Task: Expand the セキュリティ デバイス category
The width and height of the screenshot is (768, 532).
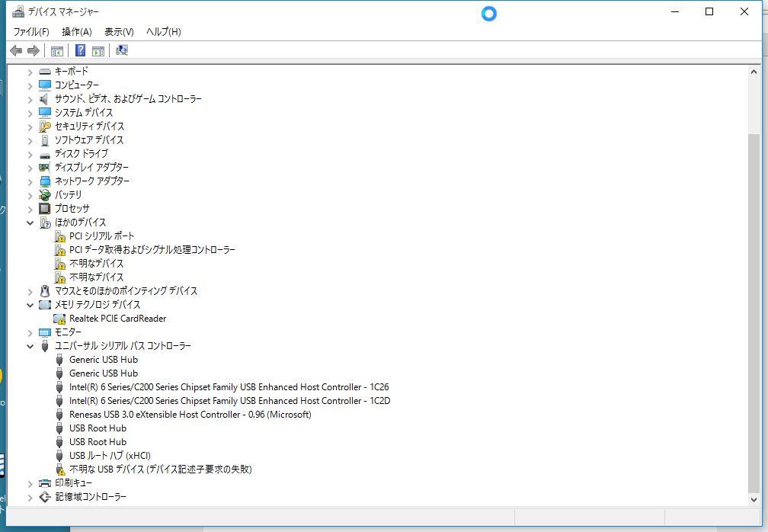Action: coord(30,127)
